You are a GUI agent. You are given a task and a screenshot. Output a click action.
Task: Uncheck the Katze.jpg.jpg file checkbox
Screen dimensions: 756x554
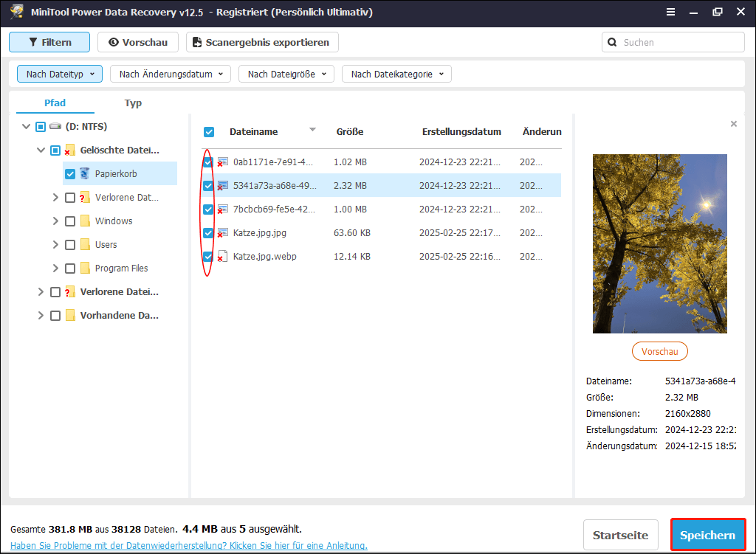(x=208, y=233)
